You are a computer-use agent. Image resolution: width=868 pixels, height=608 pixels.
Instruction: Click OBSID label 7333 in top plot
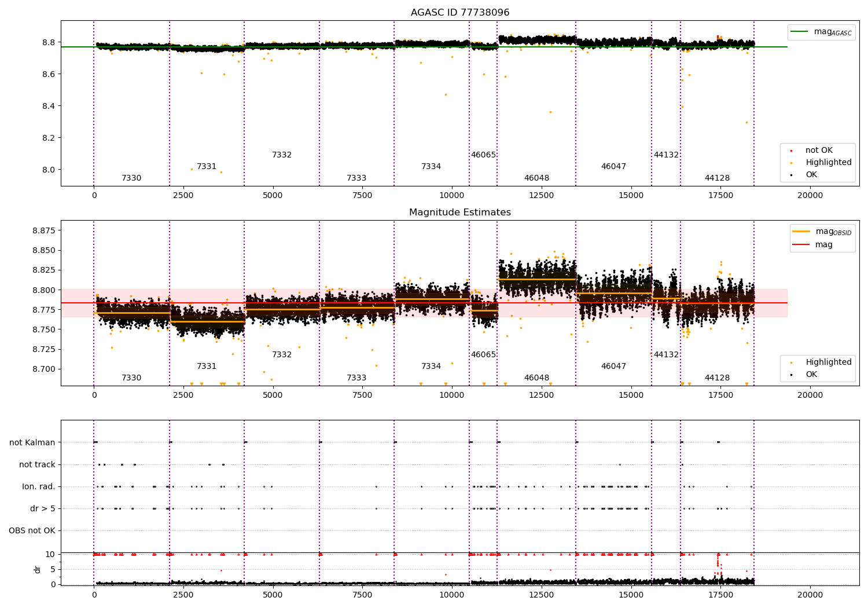[x=356, y=178]
